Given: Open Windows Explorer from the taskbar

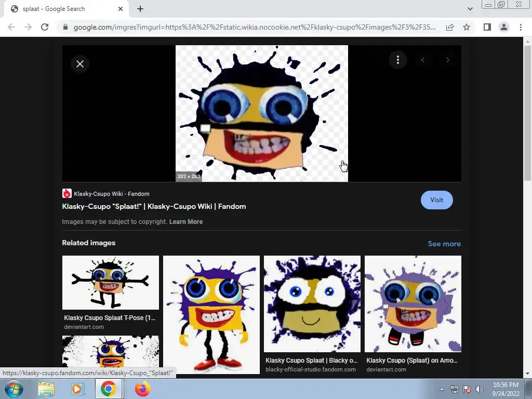Looking at the screenshot, I should coord(46,389).
